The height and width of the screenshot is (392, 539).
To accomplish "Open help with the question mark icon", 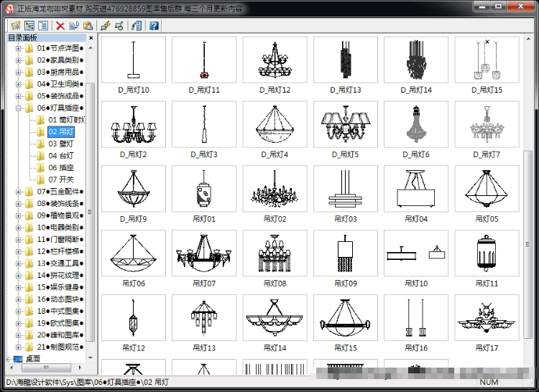I will pos(154,26).
